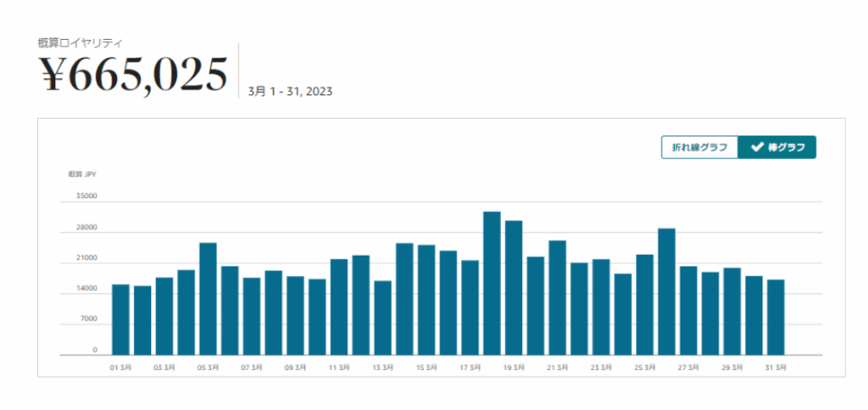This screenshot has width=868, height=410.
Task: Select the bar above 21 3月
Action: pyautogui.click(x=558, y=297)
